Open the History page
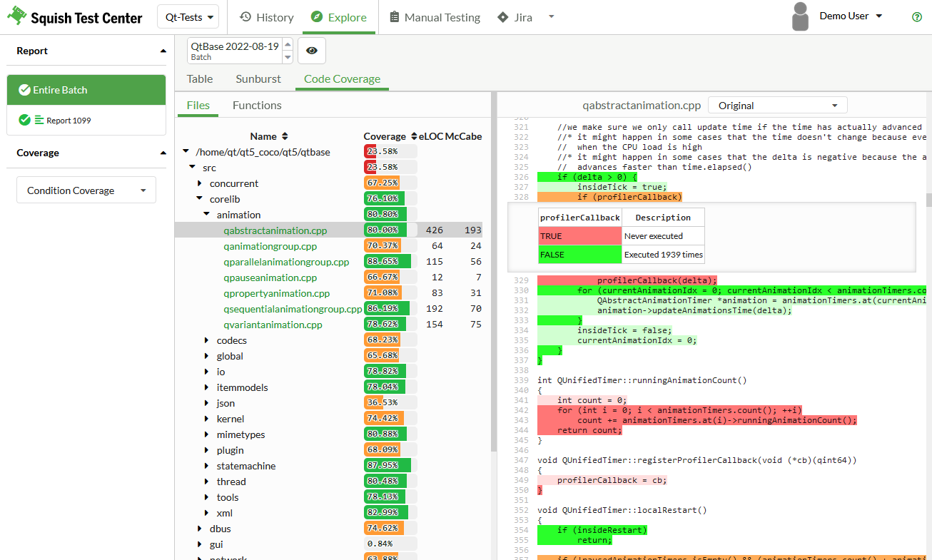The image size is (932, 560). click(266, 17)
